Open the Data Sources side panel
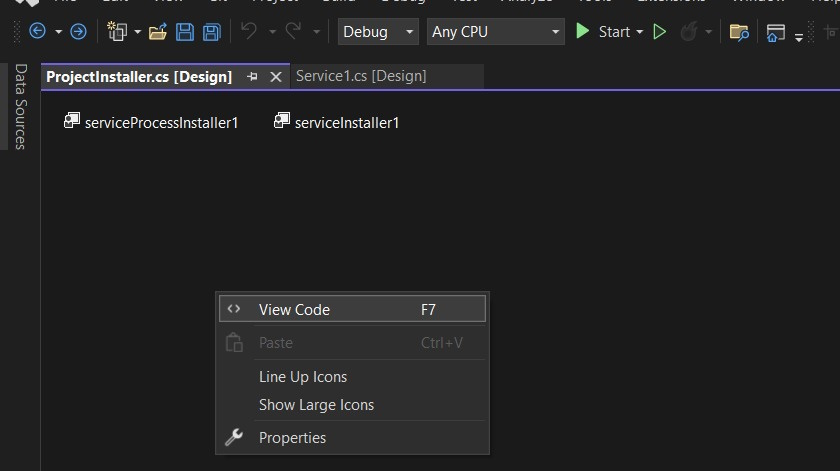The image size is (840, 471). tap(20, 106)
